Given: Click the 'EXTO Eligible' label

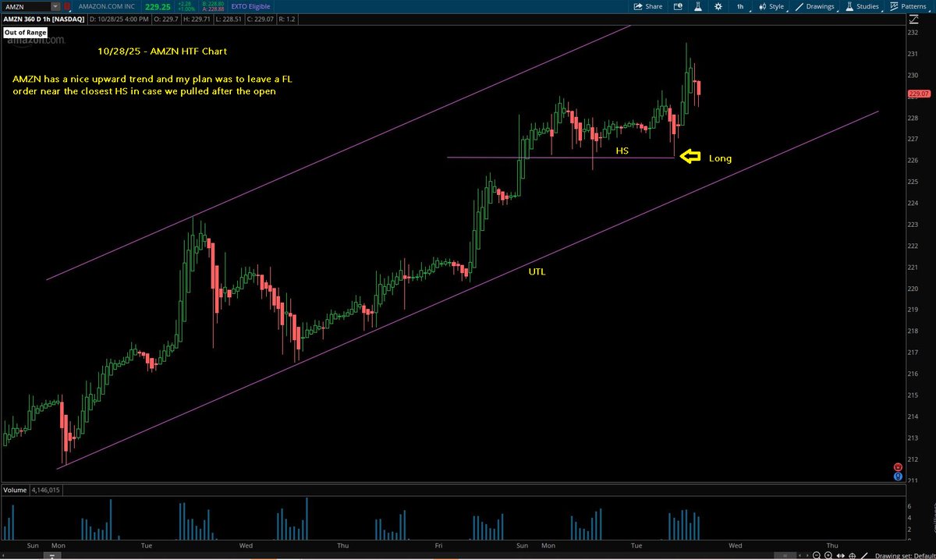Looking at the screenshot, I should 250,6.
